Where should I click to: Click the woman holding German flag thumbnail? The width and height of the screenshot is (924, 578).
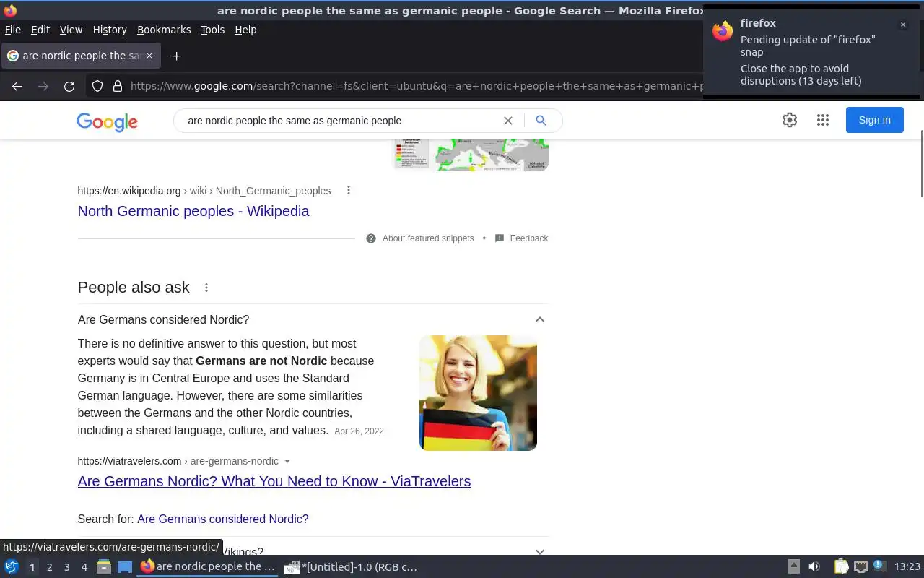pyautogui.click(x=478, y=393)
